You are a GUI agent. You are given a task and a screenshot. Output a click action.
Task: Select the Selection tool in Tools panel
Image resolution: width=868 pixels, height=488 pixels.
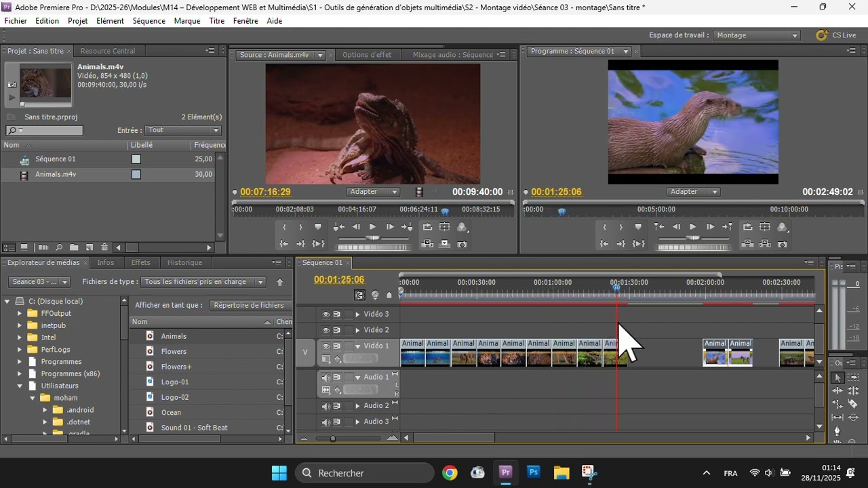tap(837, 378)
